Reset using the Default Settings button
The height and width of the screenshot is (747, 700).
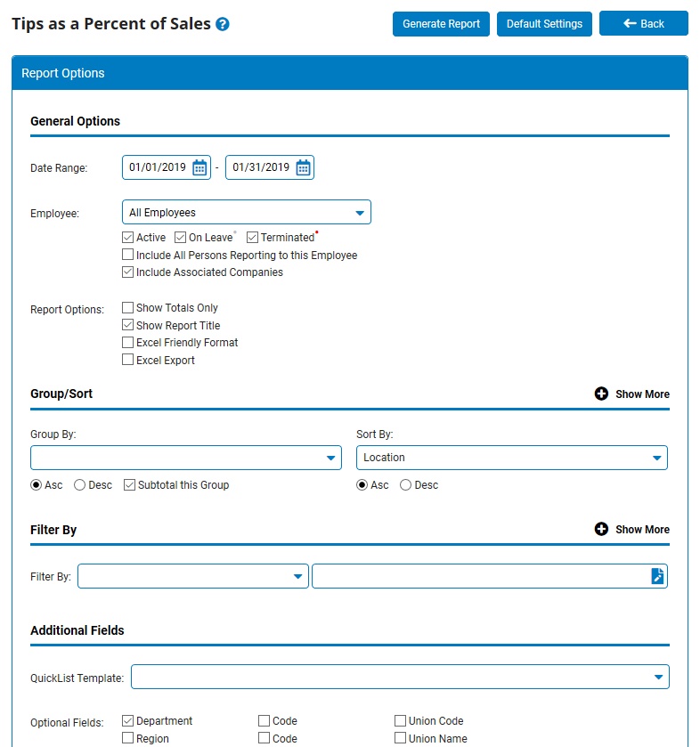tap(544, 24)
